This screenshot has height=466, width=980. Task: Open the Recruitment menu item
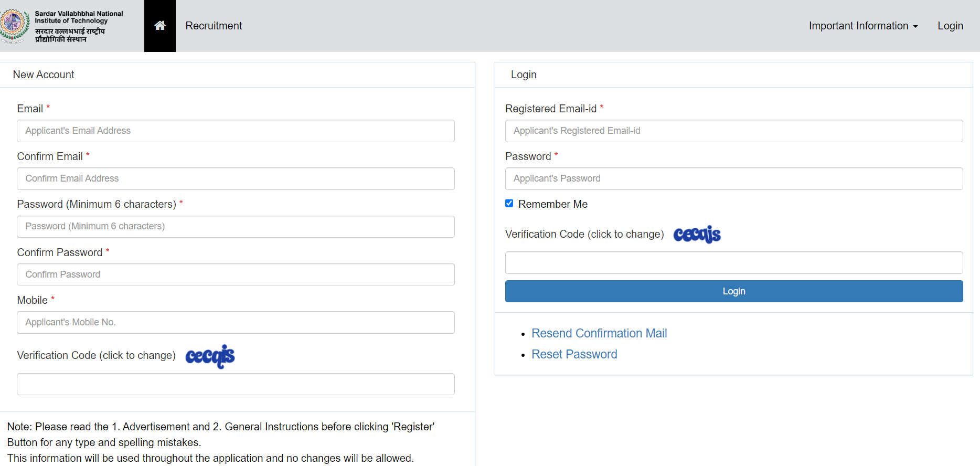point(214,26)
